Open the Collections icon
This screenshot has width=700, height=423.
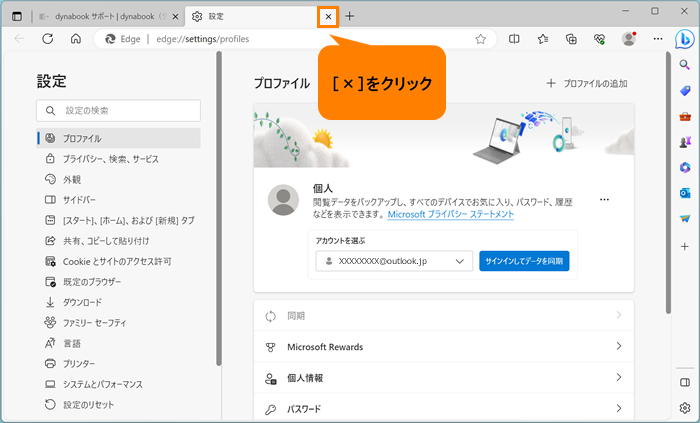click(x=571, y=39)
